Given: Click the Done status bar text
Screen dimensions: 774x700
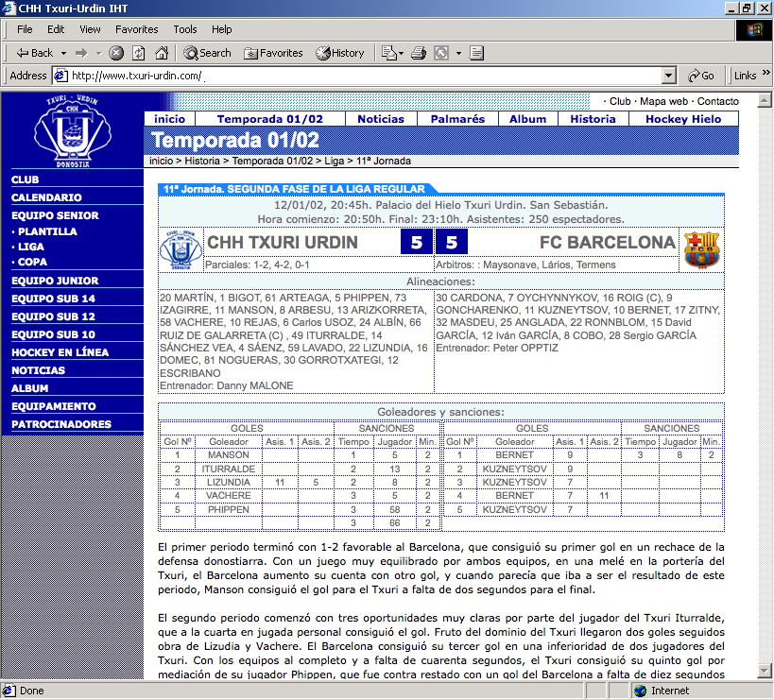Looking at the screenshot, I should coord(31,691).
